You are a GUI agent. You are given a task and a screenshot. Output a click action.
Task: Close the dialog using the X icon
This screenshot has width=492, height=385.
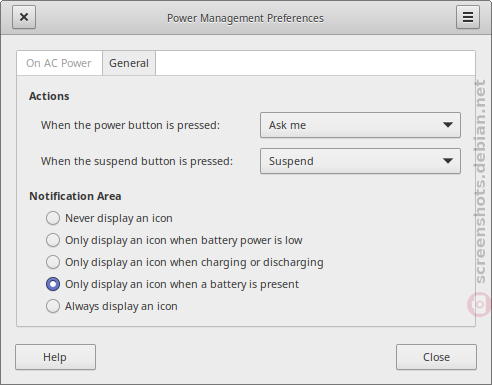pos(24,17)
